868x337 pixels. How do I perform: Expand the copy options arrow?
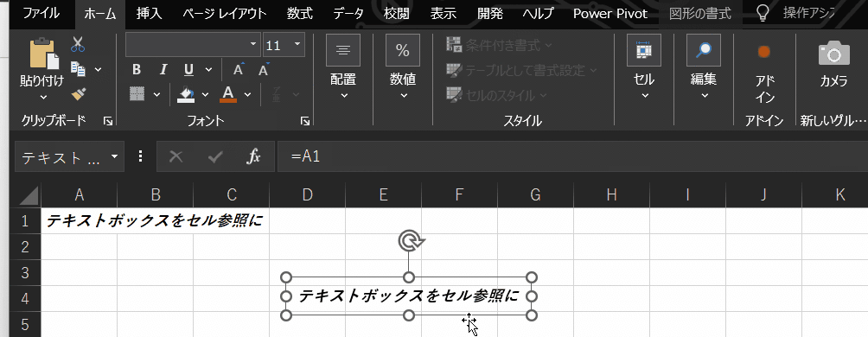98,70
